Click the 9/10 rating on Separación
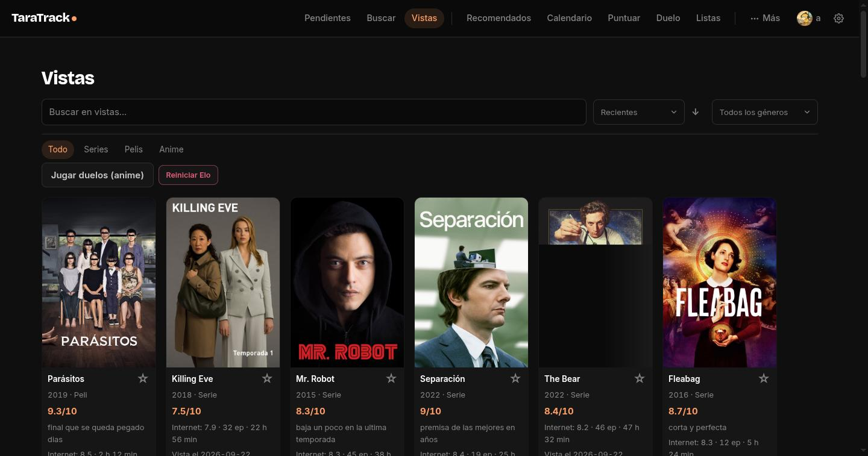The height and width of the screenshot is (456, 868). pyautogui.click(x=430, y=411)
